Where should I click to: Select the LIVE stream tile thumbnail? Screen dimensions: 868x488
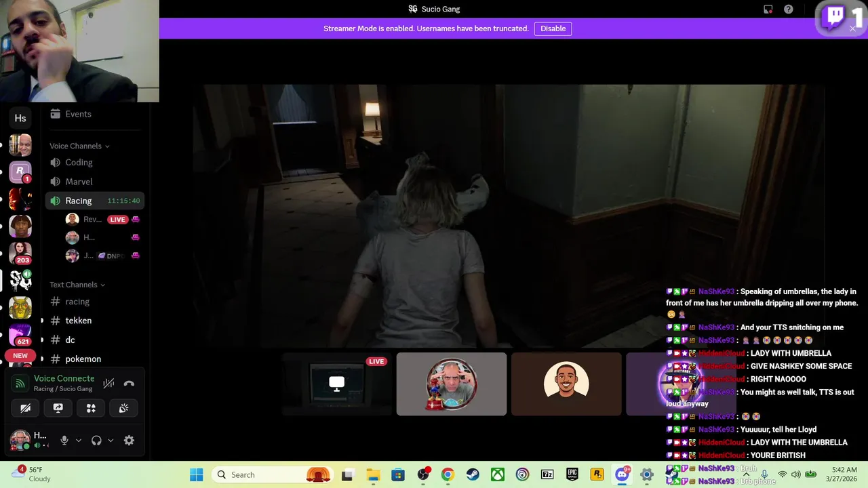(336, 384)
